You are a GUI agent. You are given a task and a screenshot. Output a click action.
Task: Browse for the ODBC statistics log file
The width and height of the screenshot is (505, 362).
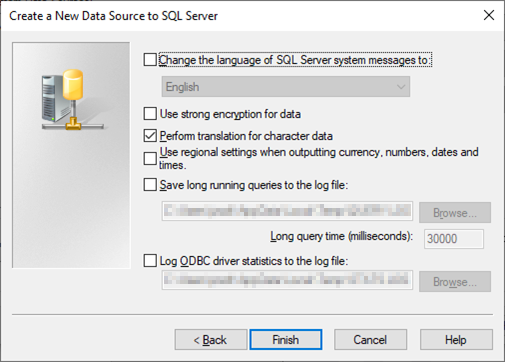[455, 282]
